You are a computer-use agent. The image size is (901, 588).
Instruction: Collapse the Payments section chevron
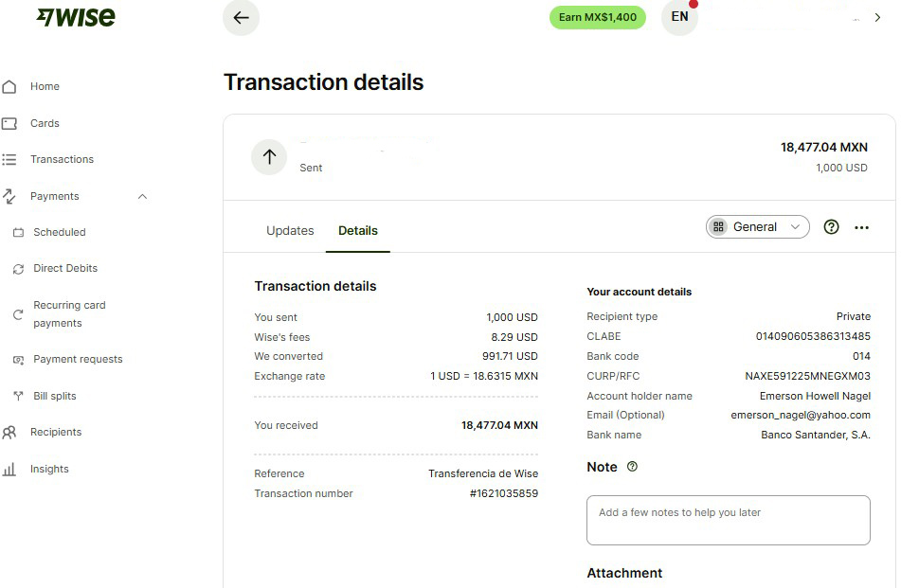pyautogui.click(x=142, y=197)
